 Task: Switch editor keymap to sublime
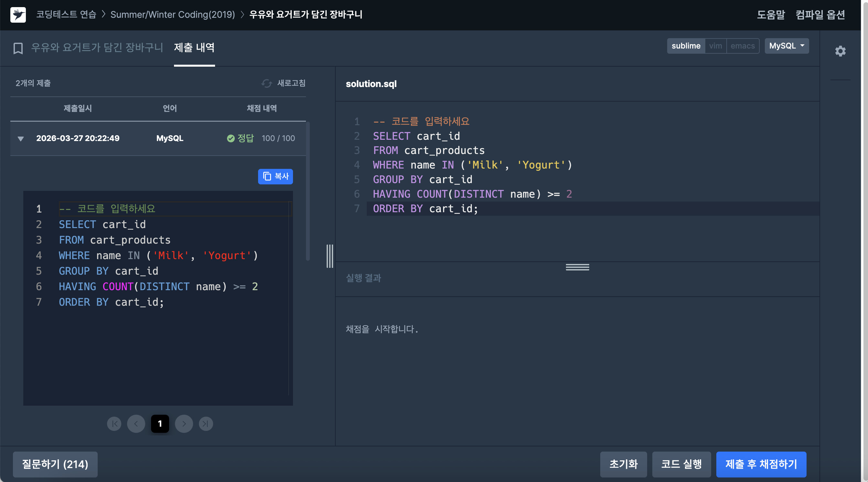coord(686,46)
